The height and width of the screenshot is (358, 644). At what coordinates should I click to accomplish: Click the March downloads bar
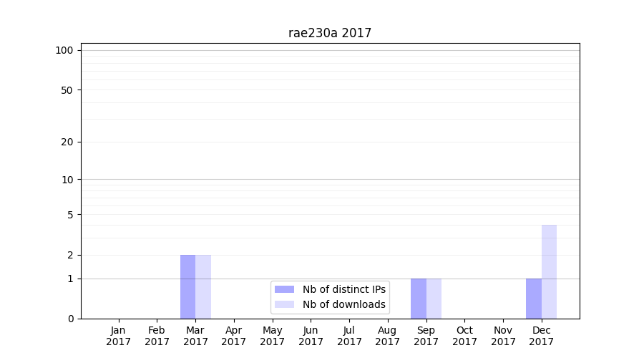click(203, 286)
